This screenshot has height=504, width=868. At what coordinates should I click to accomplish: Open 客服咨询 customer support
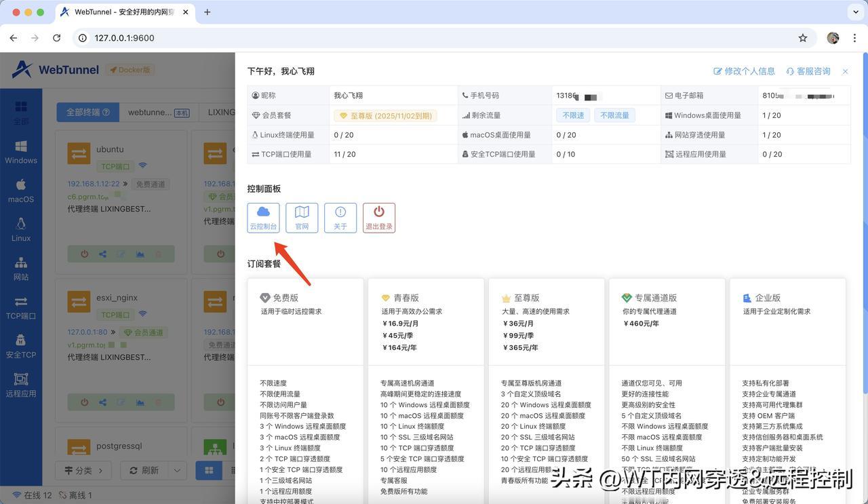[808, 71]
